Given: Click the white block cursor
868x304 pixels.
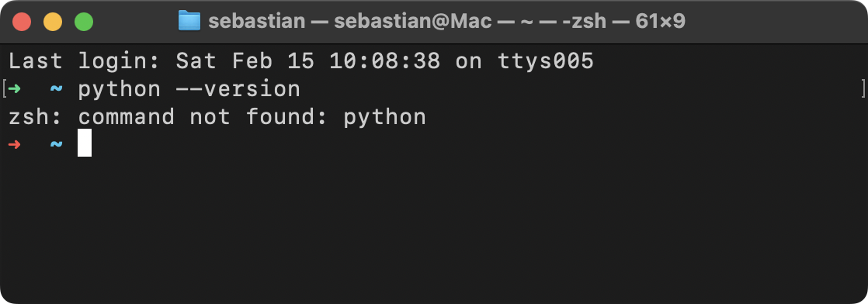Looking at the screenshot, I should (x=85, y=143).
